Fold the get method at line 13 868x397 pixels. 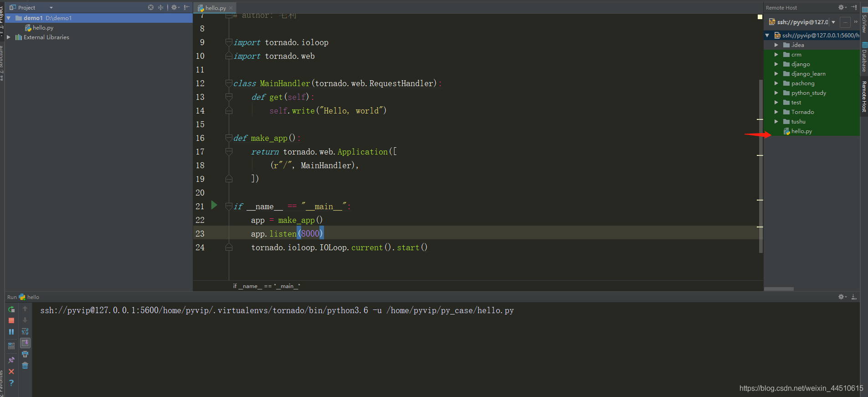click(229, 97)
